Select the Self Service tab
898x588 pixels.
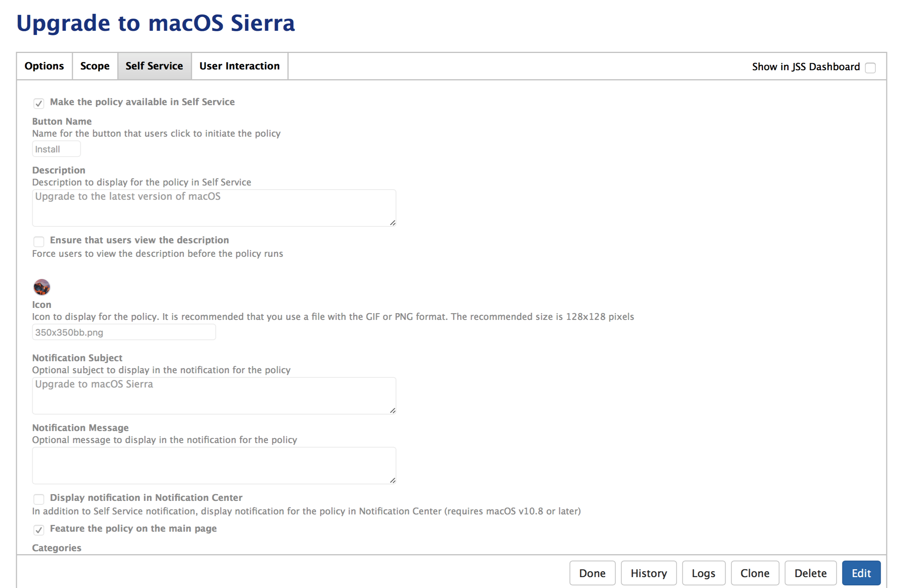(x=154, y=66)
